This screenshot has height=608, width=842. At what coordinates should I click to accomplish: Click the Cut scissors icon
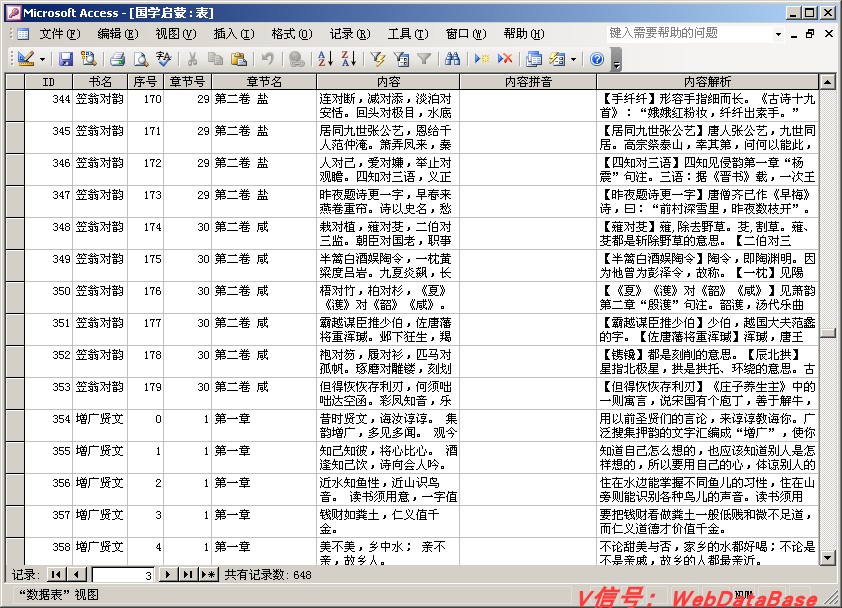[192, 59]
